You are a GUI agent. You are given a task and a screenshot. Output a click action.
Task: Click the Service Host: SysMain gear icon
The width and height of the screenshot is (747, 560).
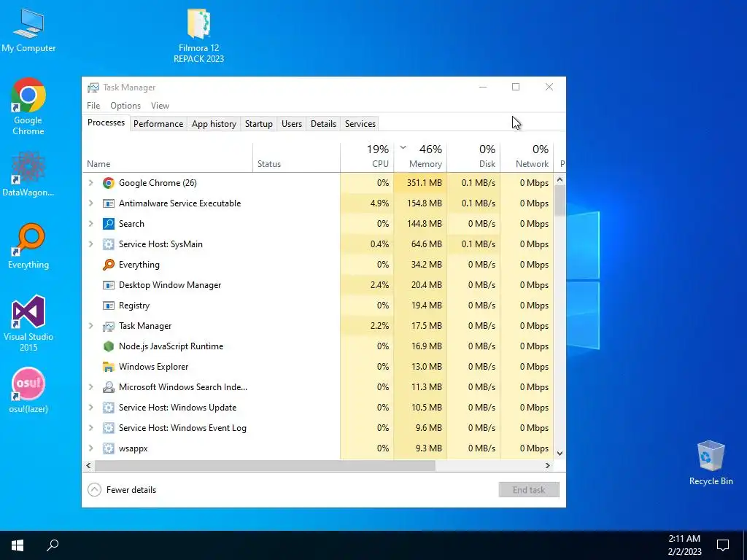[109, 244]
